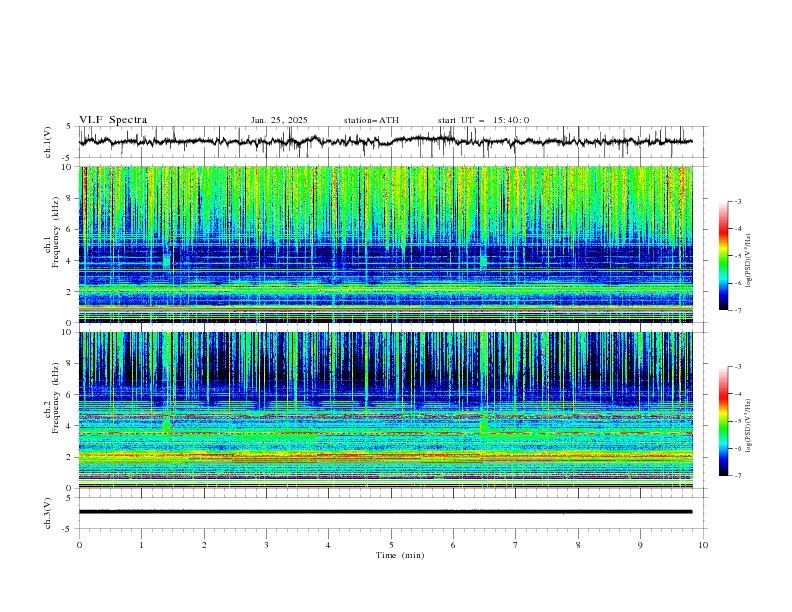792x612 pixels.
Task: Click the time axis tick label "1"
Action: [x=141, y=545]
